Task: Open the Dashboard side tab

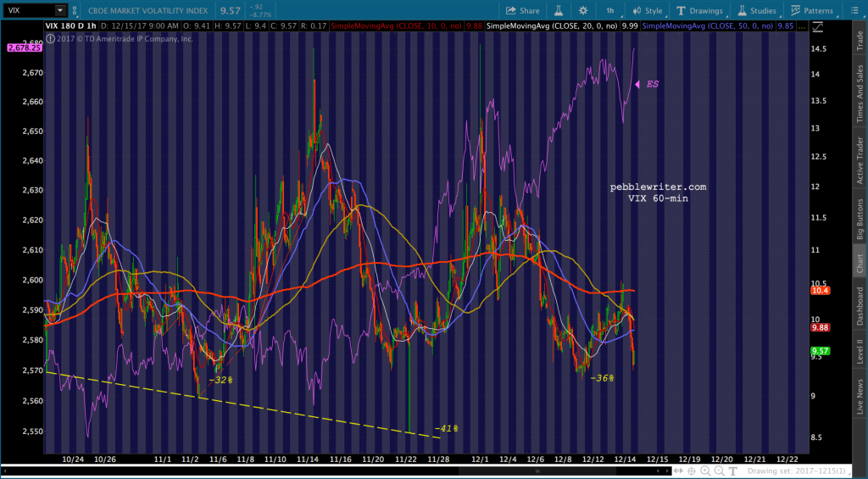Action: 860,304
